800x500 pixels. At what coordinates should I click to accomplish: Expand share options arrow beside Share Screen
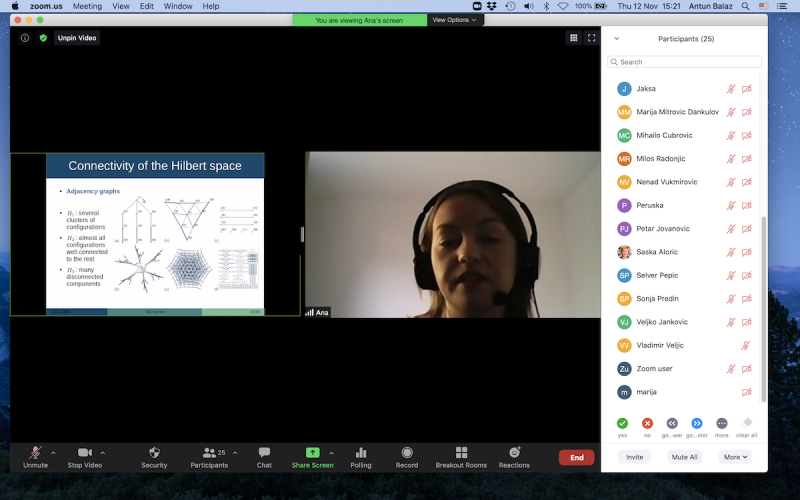click(332, 453)
